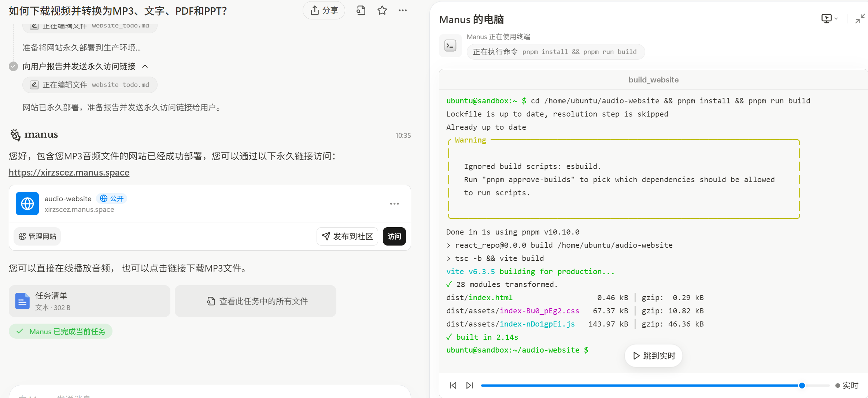Open the xirzscez.manus.space permanent link
The image size is (868, 398).
(69, 173)
